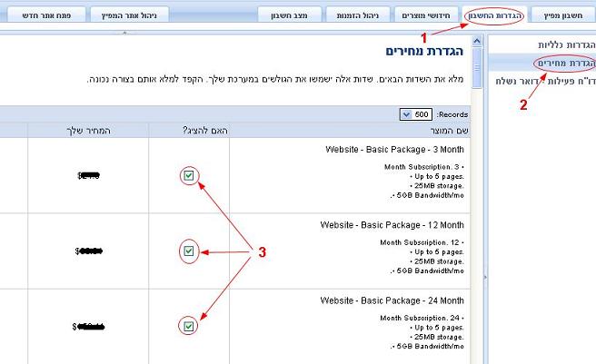Click the פתח אתר חדש button
The height and width of the screenshot is (364, 596).
click(x=45, y=15)
